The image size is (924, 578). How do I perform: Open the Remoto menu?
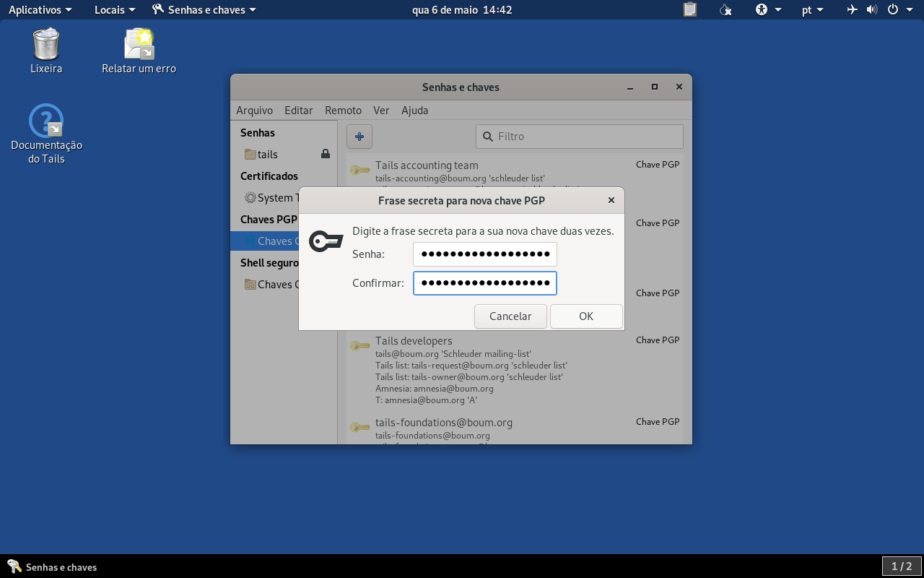click(x=343, y=110)
